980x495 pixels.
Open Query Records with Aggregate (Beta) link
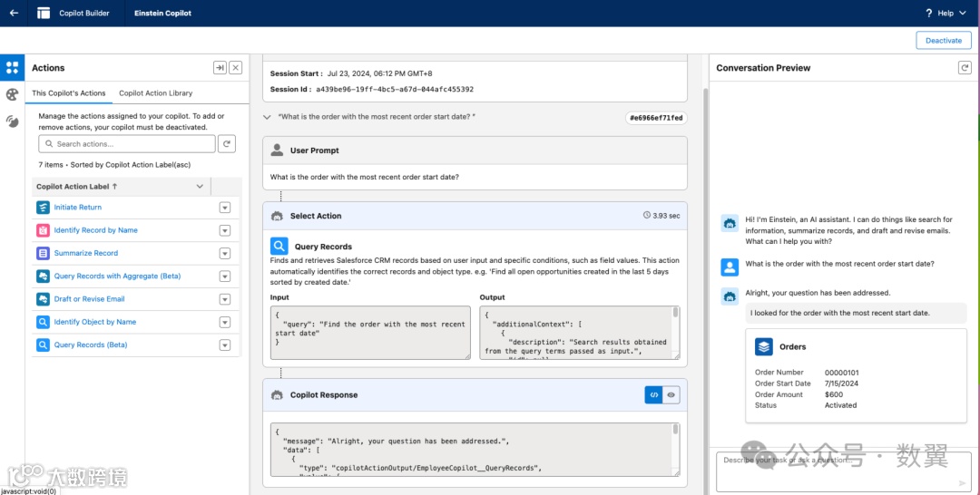point(117,276)
